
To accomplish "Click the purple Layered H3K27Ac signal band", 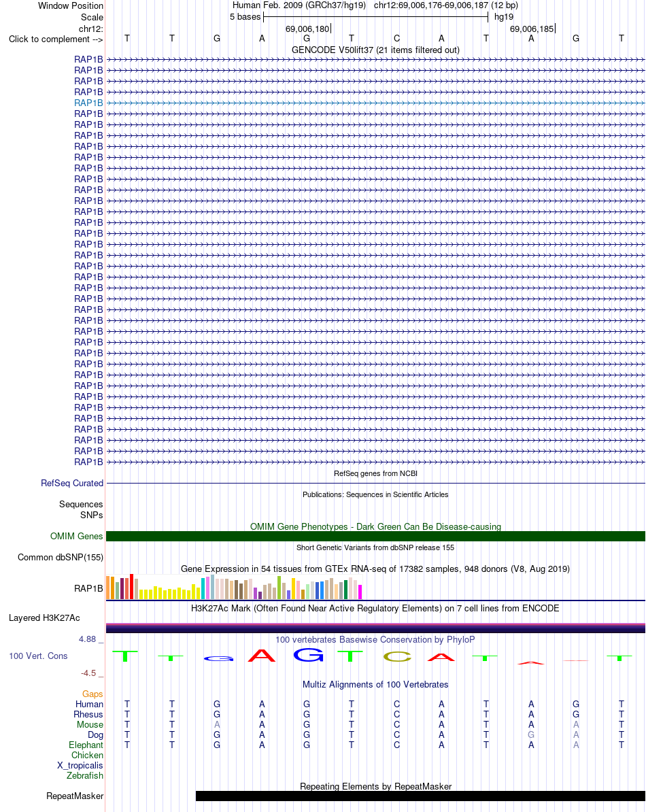I will click(375, 628).
